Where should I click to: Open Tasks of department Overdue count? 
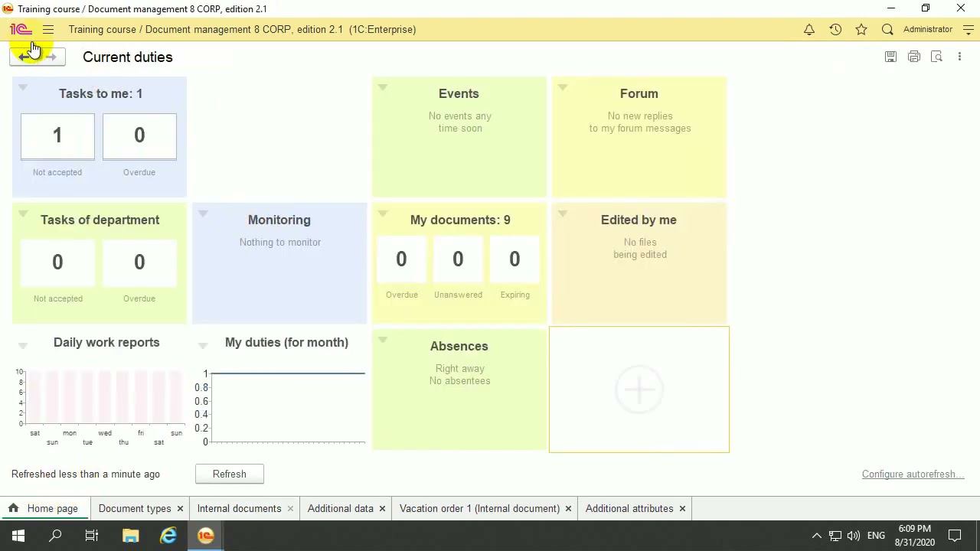[139, 262]
